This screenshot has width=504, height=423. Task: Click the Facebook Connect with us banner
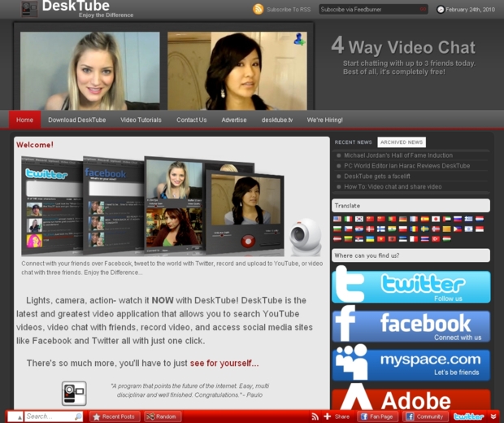tap(411, 324)
